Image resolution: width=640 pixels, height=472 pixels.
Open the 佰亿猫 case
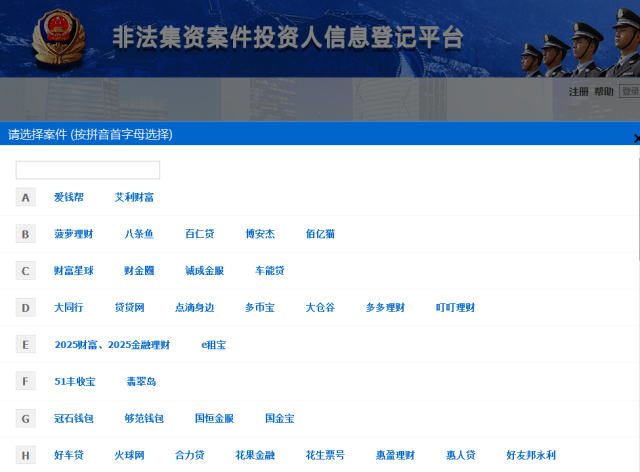pos(320,234)
